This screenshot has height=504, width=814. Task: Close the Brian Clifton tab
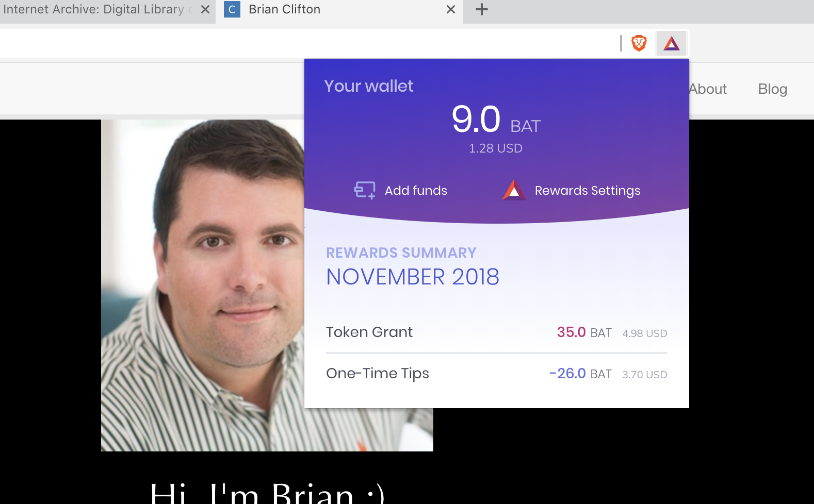451,9
